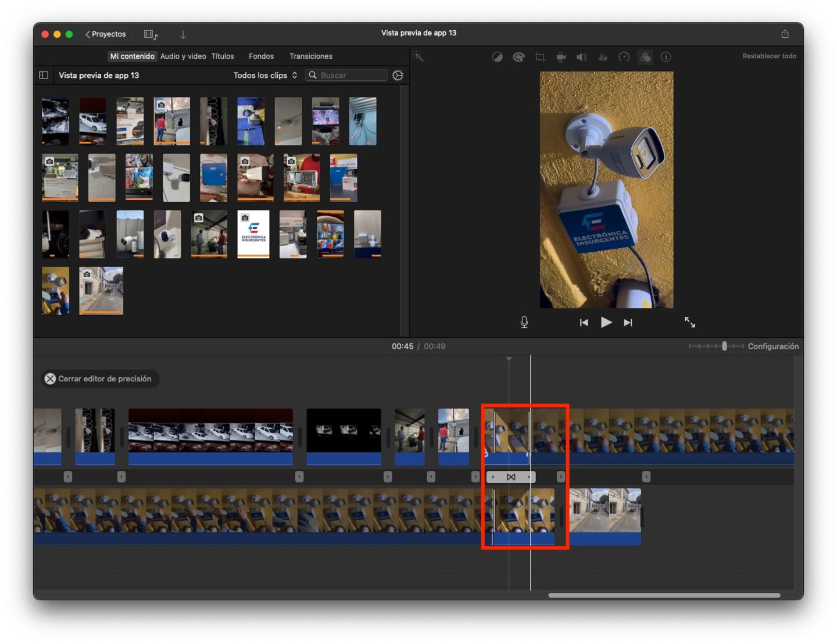Jump to previous clip button

(x=584, y=323)
